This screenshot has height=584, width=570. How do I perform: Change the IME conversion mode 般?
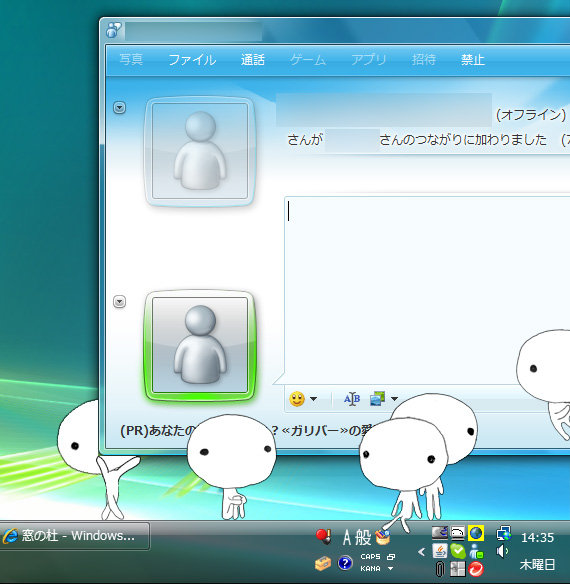(x=362, y=538)
